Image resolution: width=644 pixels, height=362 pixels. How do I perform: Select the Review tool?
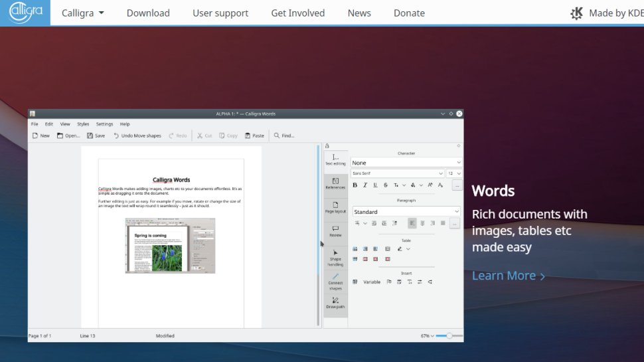(x=335, y=231)
